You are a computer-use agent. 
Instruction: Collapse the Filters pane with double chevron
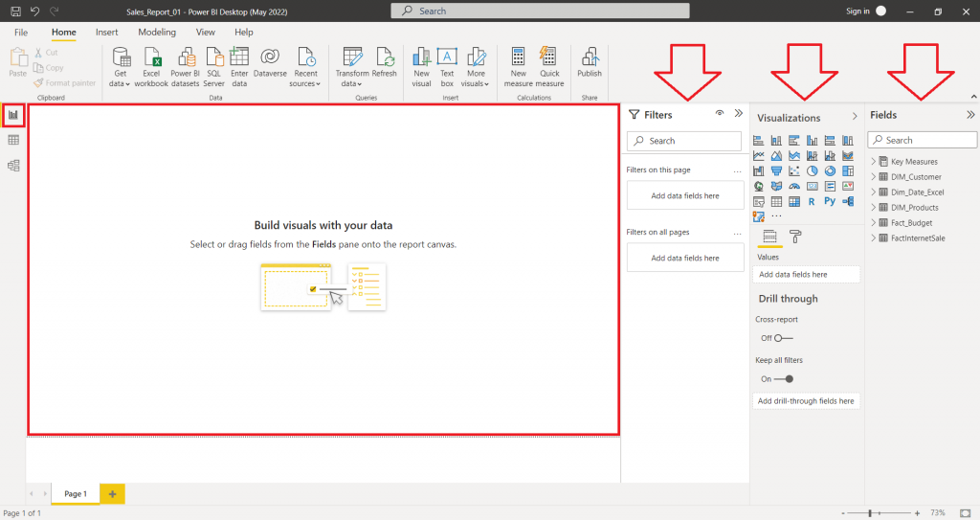click(739, 113)
